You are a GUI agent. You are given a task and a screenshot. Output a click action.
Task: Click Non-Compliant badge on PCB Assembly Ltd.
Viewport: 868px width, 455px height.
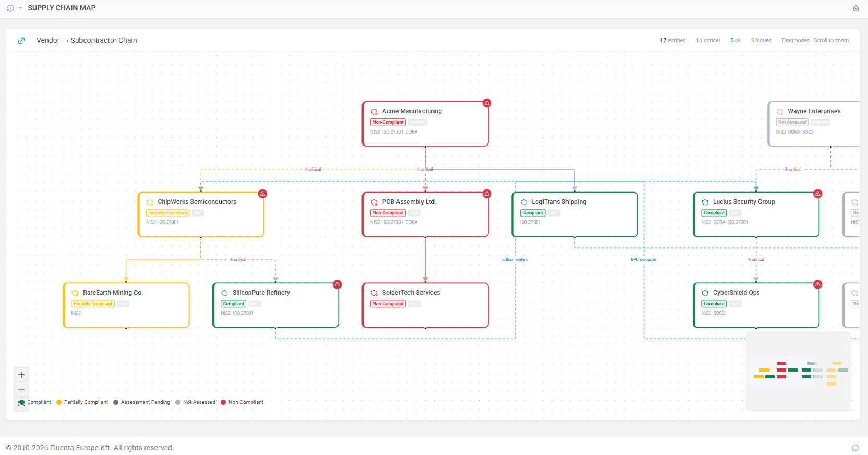[388, 213]
